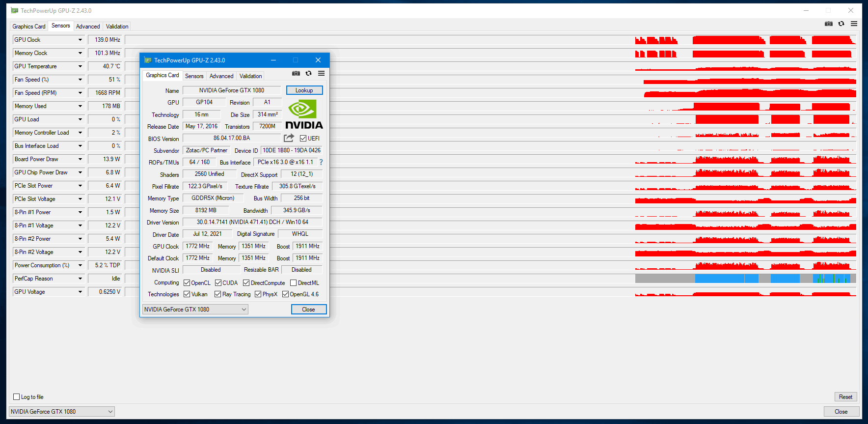Click the Memory Type GDDR5X (Micron) value
The height and width of the screenshot is (424, 868).
click(x=213, y=198)
